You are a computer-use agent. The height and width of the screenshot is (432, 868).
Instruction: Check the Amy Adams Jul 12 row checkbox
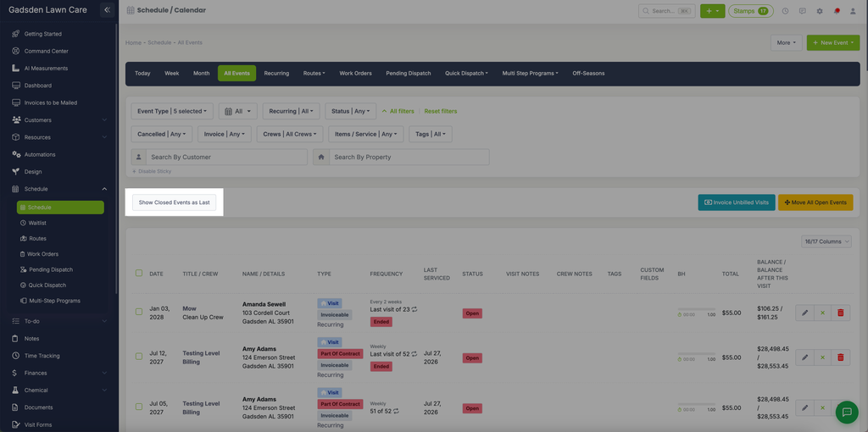point(139,357)
